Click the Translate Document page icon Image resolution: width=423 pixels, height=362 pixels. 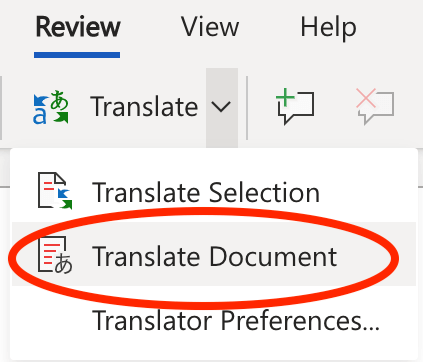tap(55, 255)
